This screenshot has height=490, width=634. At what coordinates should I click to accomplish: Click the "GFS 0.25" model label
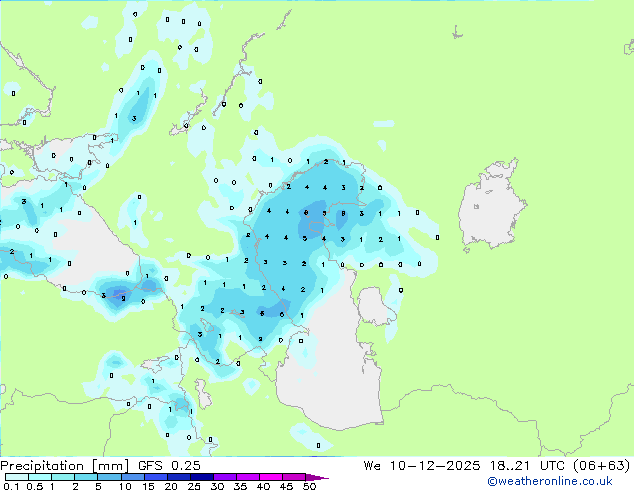169,466
